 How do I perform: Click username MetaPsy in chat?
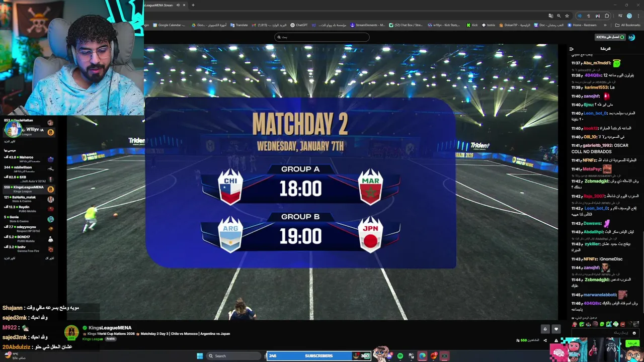[x=592, y=169]
